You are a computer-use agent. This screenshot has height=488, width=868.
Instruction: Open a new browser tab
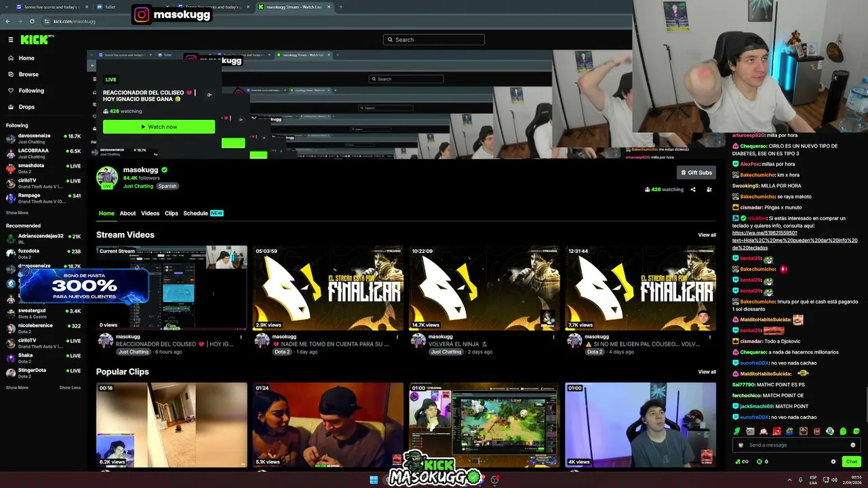[340, 7]
